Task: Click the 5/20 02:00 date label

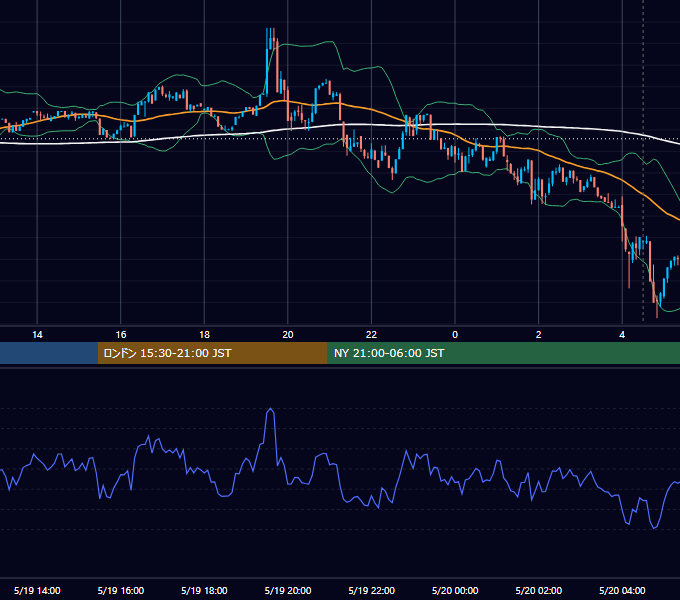Action: [x=539, y=590]
